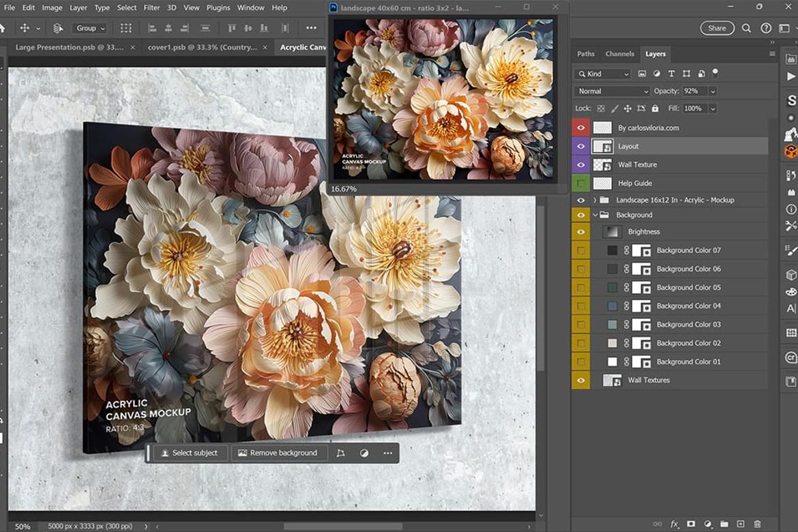798x532 pixels.
Task: Click the lock transparent pixels icon
Action: pyautogui.click(x=601, y=108)
